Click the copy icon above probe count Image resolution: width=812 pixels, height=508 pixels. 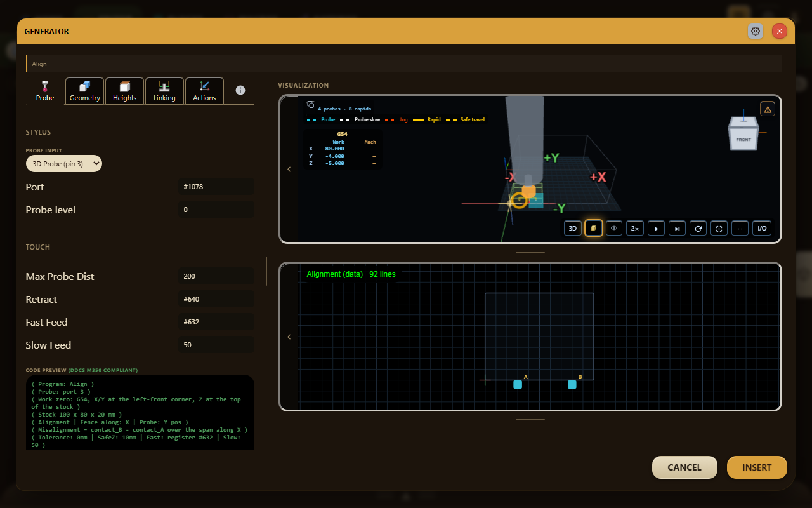[311, 105]
